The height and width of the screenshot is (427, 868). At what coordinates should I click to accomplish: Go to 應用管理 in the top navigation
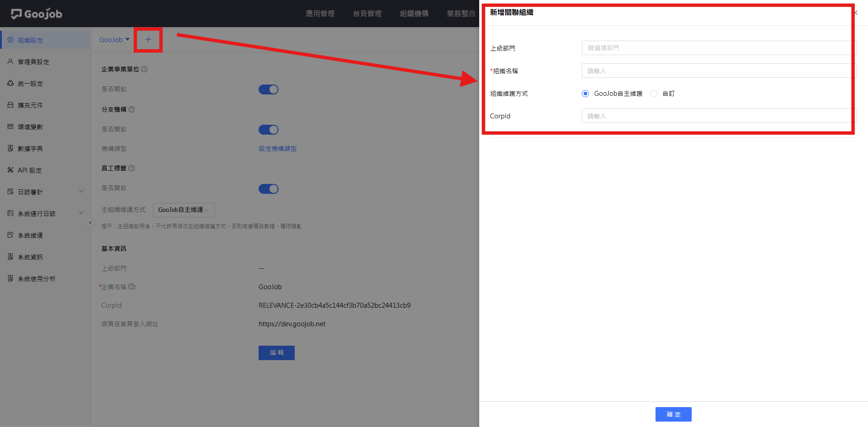tap(320, 14)
